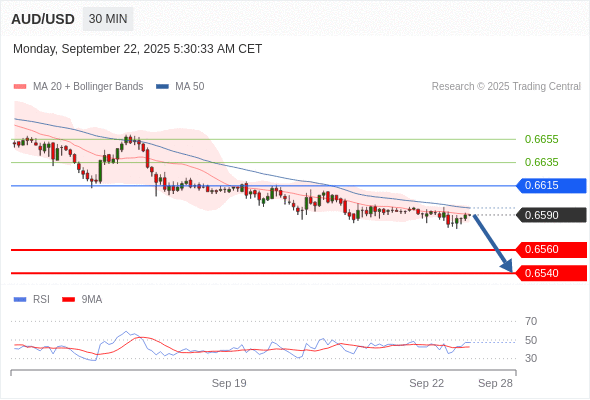Click the Sep 19 date axis marker
Screen dimensions: 590x400
coord(229,383)
